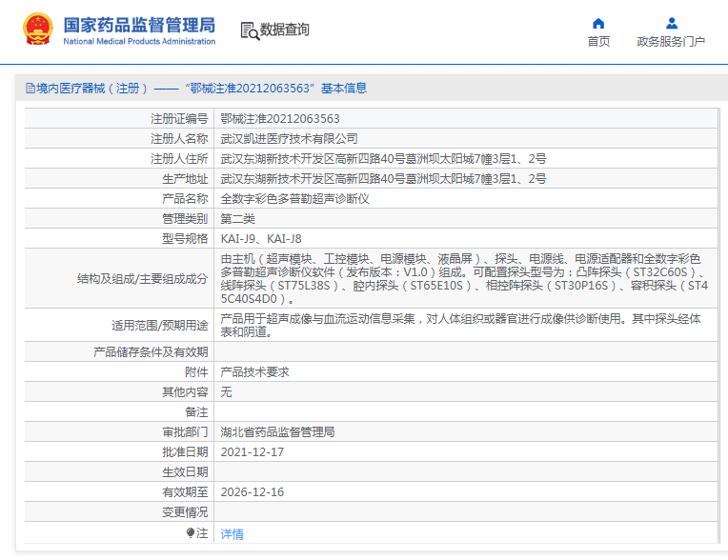Click the 政务服务门户 person icon
The height and width of the screenshot is (560, 728).
click(x=671, y=24)
